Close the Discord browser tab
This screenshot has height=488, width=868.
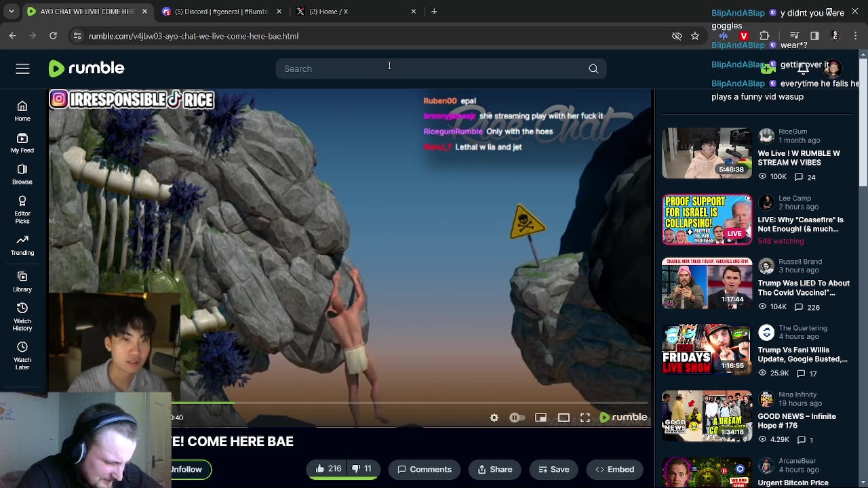coord(279,12)
